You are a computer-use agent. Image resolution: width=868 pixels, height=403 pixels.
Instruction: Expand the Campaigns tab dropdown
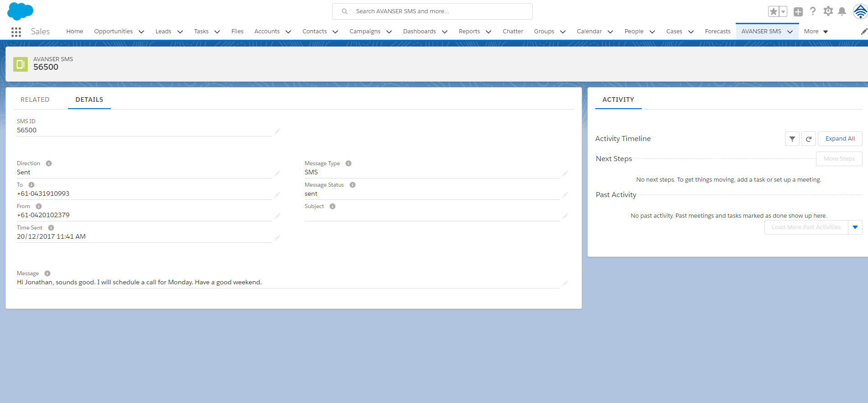click(389, 32)
